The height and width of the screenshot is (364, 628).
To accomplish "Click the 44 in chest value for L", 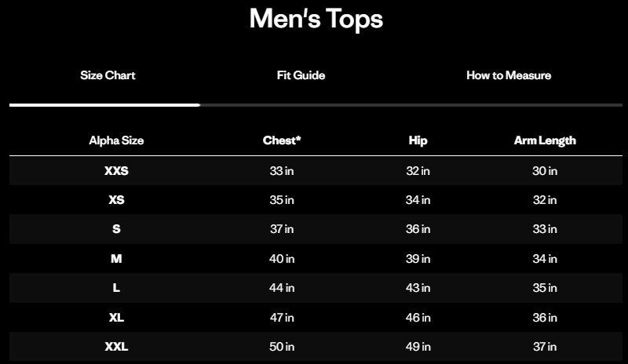I will tap(282, 288).
